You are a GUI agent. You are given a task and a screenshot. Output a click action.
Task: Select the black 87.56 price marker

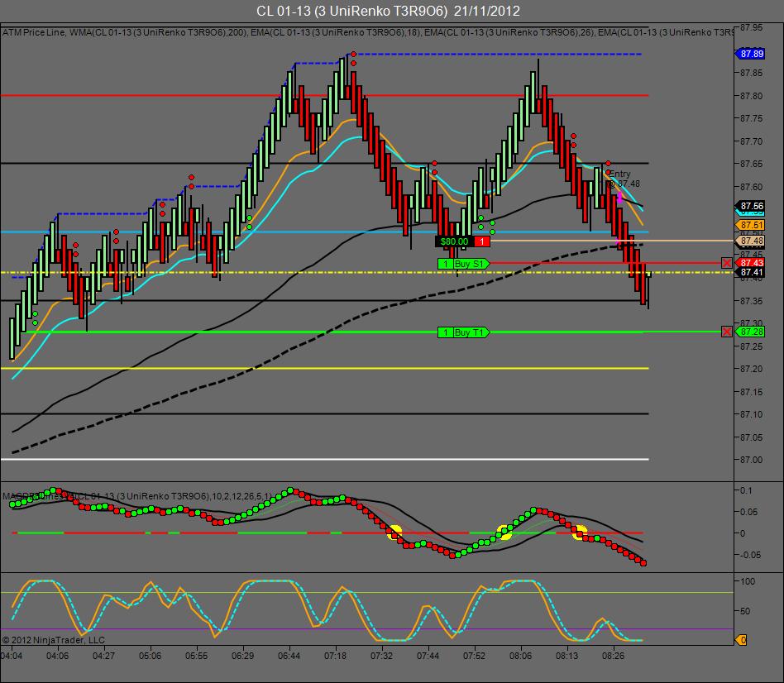pyautogui.click(x=750, y=206)
